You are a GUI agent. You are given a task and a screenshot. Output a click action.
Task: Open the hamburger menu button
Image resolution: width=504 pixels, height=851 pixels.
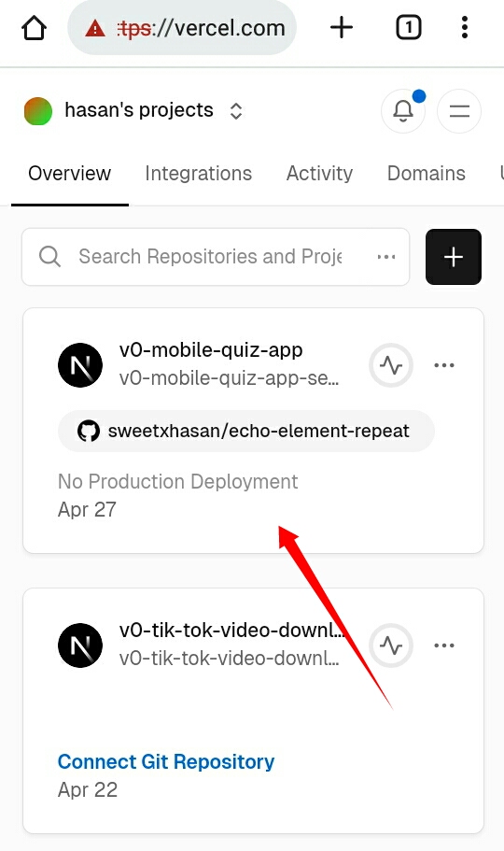coord(459,111)
